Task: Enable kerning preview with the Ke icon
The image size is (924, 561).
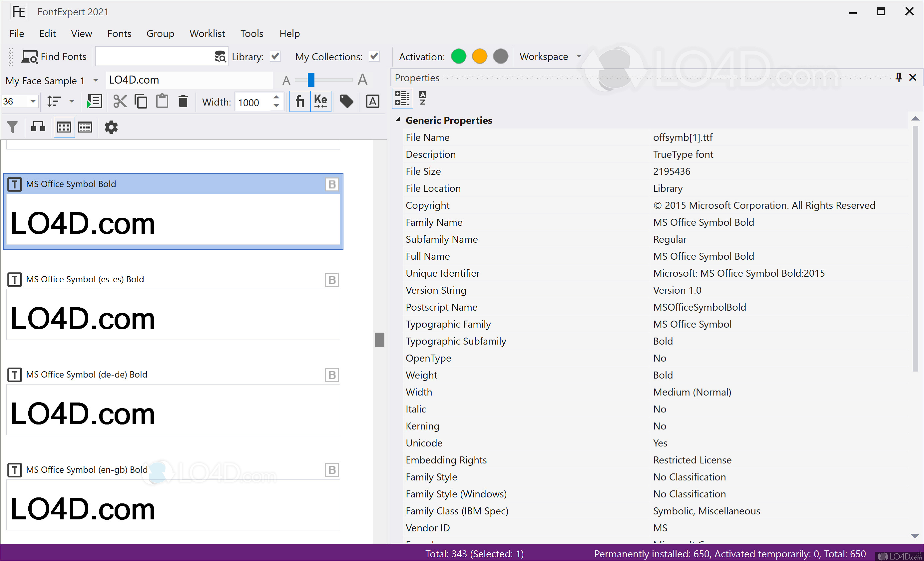Action: click(321, 101)
